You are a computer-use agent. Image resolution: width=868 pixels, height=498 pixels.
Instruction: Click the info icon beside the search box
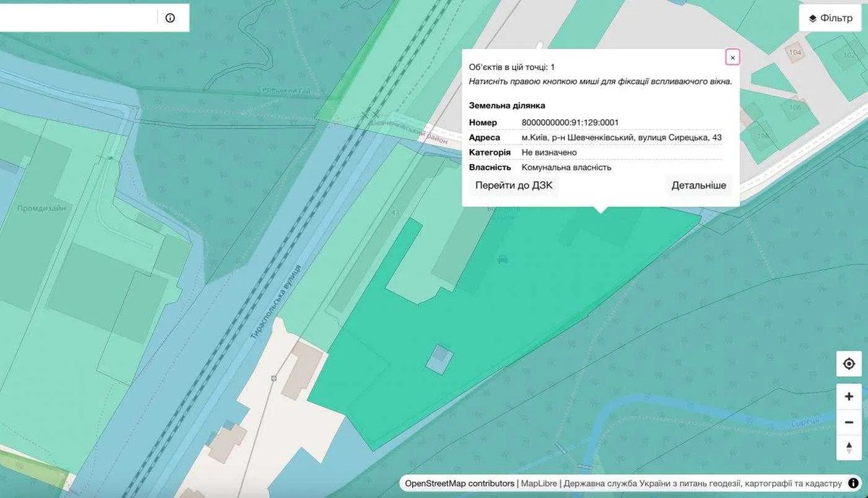(x=170, y=18)
